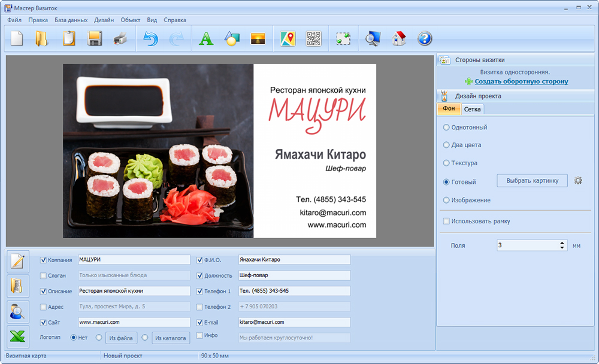Open the Excel export icon in left sidebar

17,336
